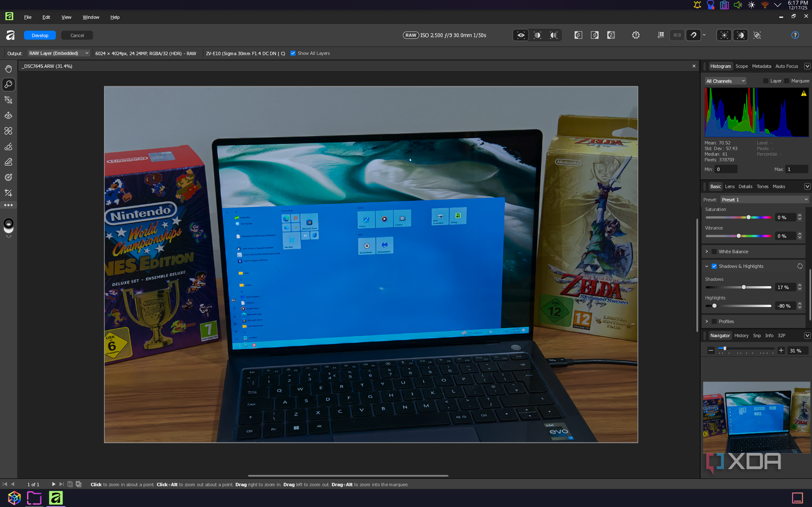The height and width of the screenshot is (507, 812).
Task: Open the Output RAW Layer dropdown
Action: 59,53
